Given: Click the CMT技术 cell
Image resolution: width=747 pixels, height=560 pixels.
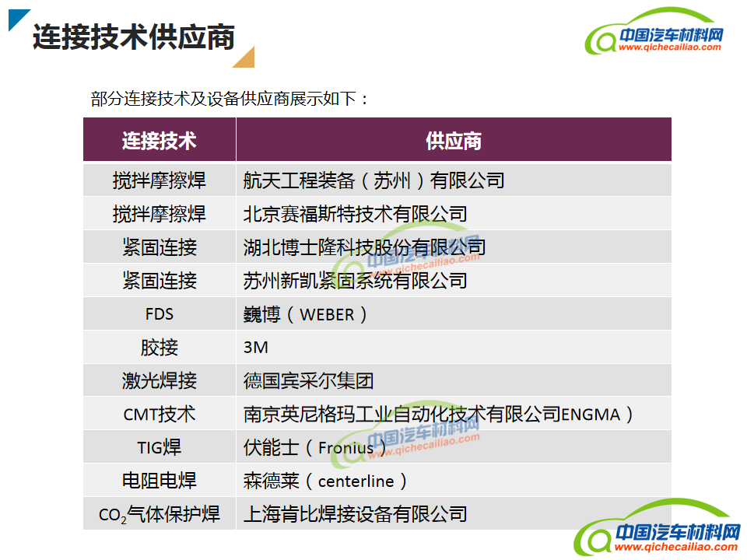Looking at the screenshot, I should 160,415.
